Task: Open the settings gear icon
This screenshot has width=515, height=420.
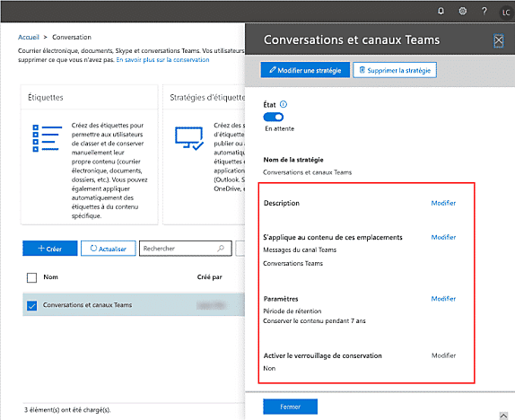Action: pyautogui.click(x=462, y=11)
